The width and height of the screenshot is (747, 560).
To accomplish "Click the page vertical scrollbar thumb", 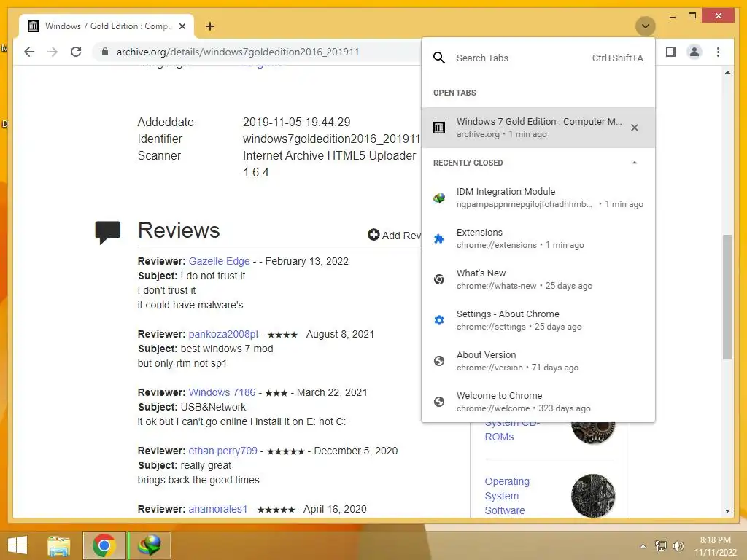I will [727, 297].
